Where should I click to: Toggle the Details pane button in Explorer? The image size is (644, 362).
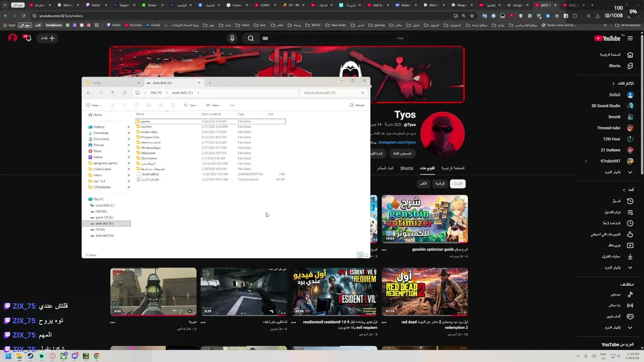coord(357,105)
